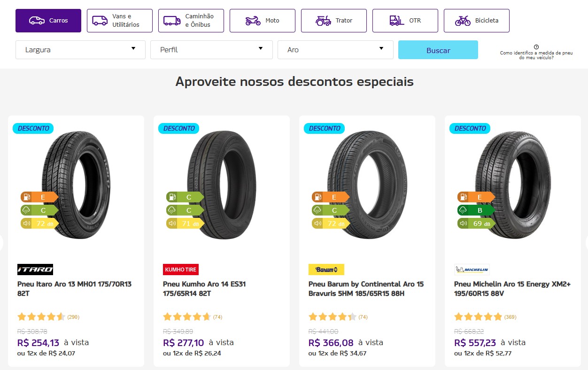Open the Aro rim size dropdown
This screenshot has width=588, height=370.
[335, 50]
